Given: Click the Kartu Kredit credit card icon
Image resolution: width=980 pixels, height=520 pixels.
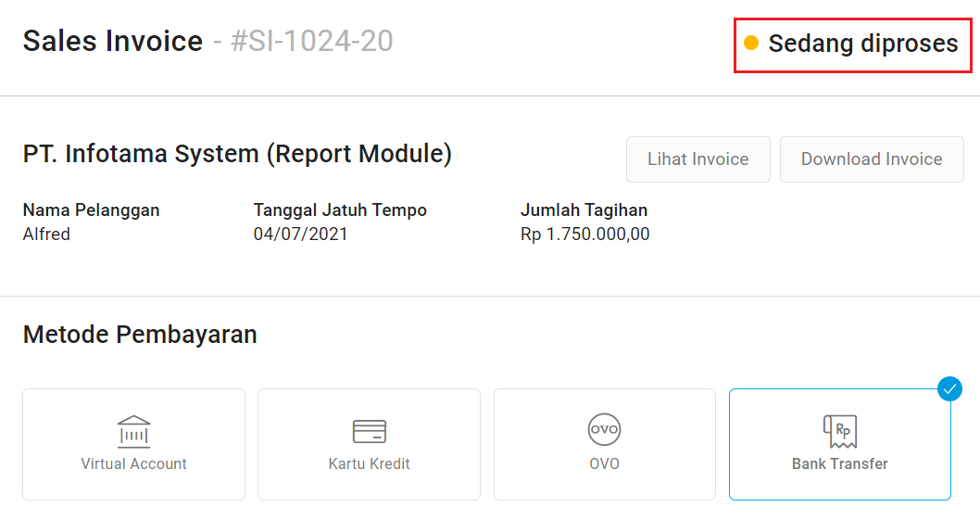Looking at the screenshot, I should pyautogui.click(x=370, y=431).
